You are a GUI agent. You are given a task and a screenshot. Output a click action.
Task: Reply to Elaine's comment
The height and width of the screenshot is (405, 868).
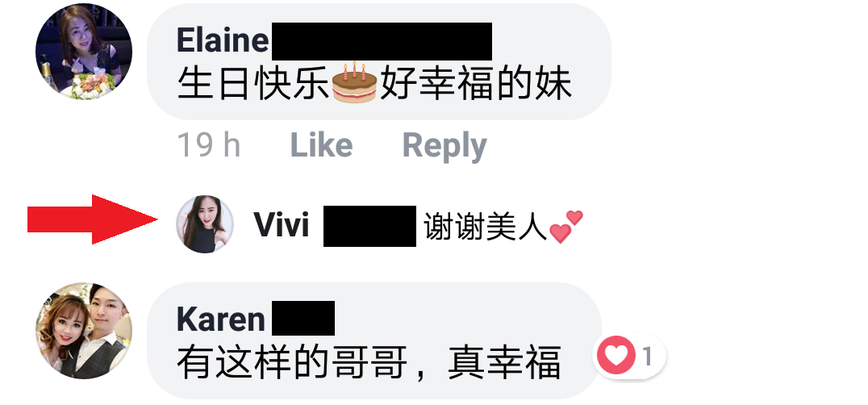pyautogui.click(x=444, y=146)
